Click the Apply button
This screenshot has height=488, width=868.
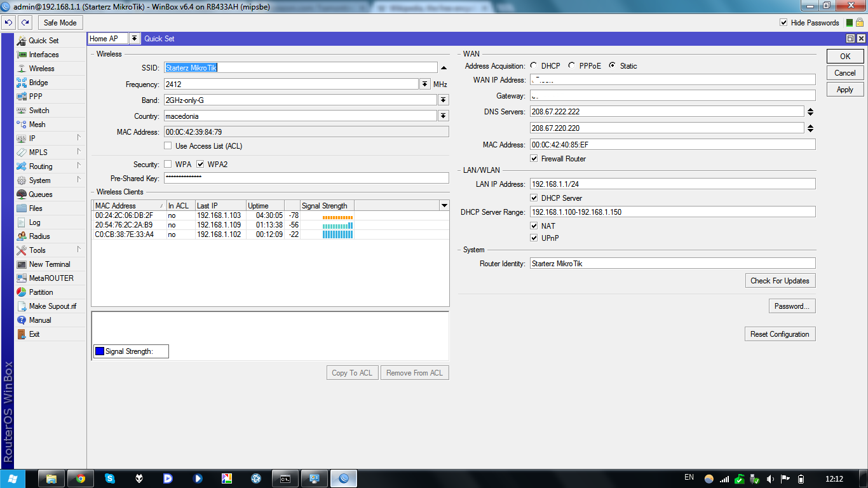(845, 90)
